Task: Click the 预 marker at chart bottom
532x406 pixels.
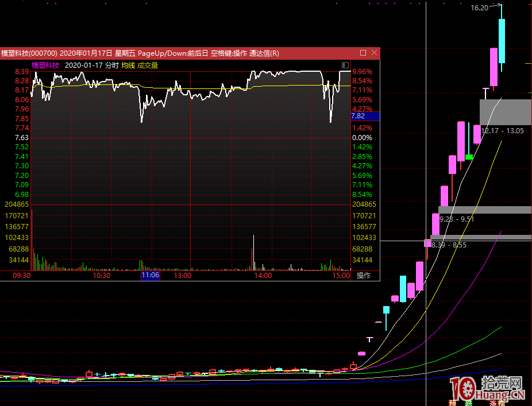Action: click(x=453, y=403)
